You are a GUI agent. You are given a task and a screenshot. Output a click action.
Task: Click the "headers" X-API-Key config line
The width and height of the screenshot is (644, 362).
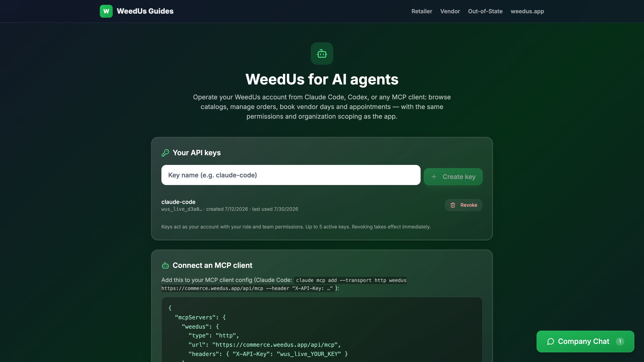pyautogui.click(x=268, y=354)
